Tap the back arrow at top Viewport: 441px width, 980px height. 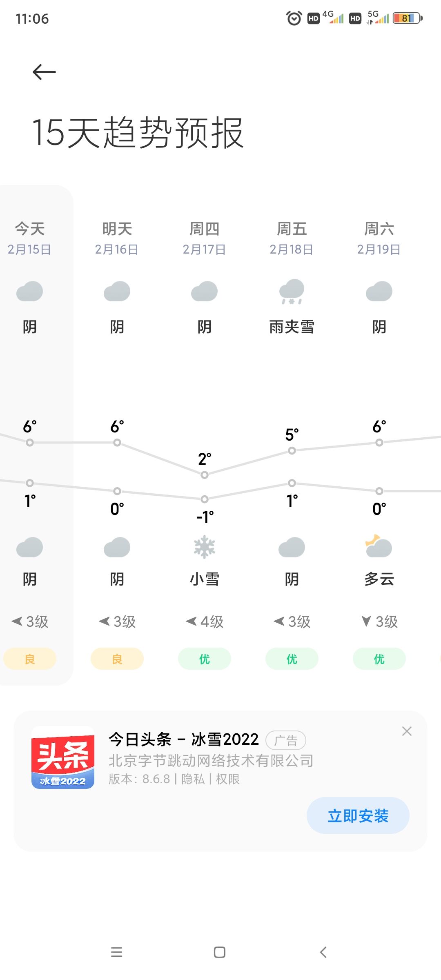[x=44, y=72]
